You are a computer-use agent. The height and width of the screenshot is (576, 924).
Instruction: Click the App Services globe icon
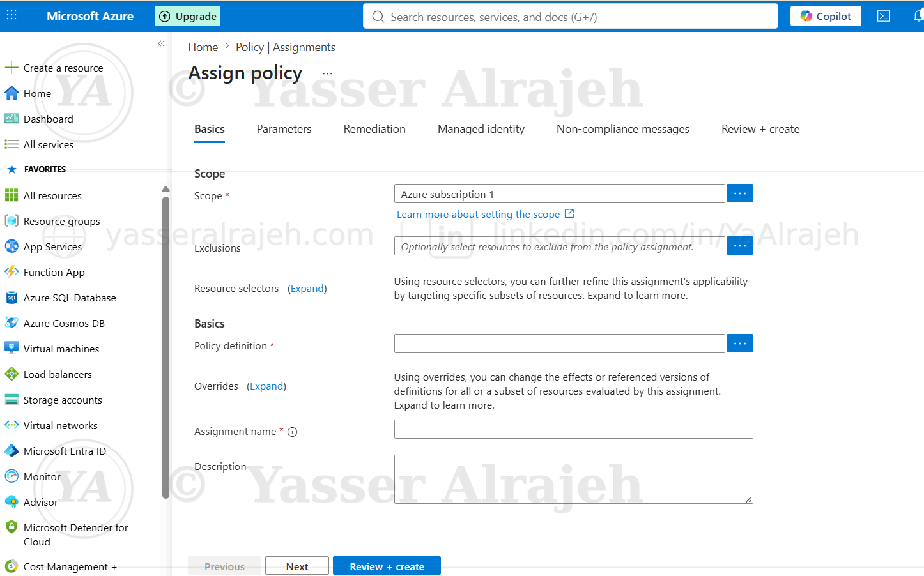[12, 246]
